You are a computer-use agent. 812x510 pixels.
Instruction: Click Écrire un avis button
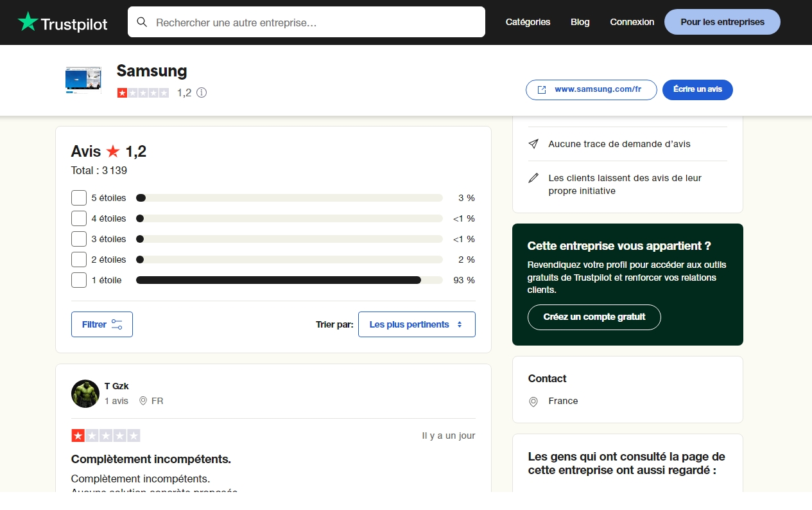[698, 90]
